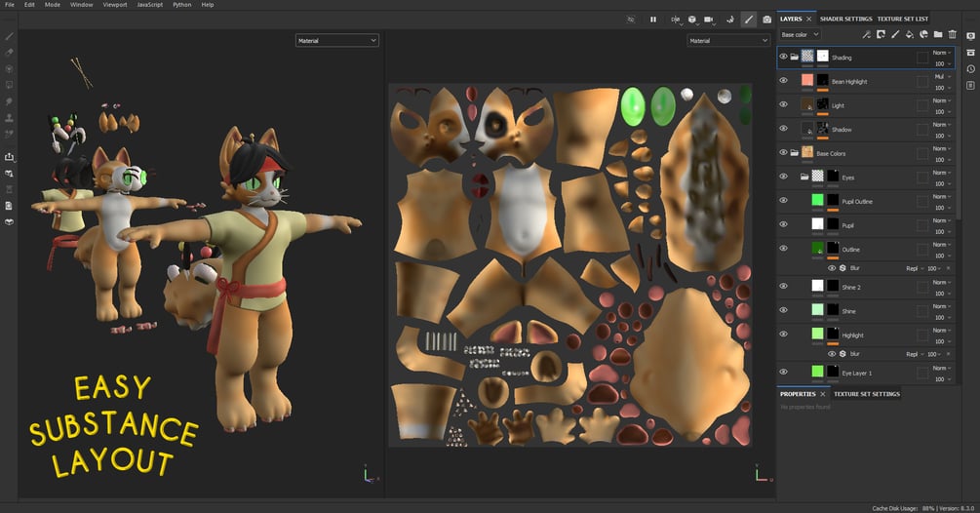The height and width of the screenshot is (513, 980).
Task: Select the Highlight layer row
Action: 866,335
